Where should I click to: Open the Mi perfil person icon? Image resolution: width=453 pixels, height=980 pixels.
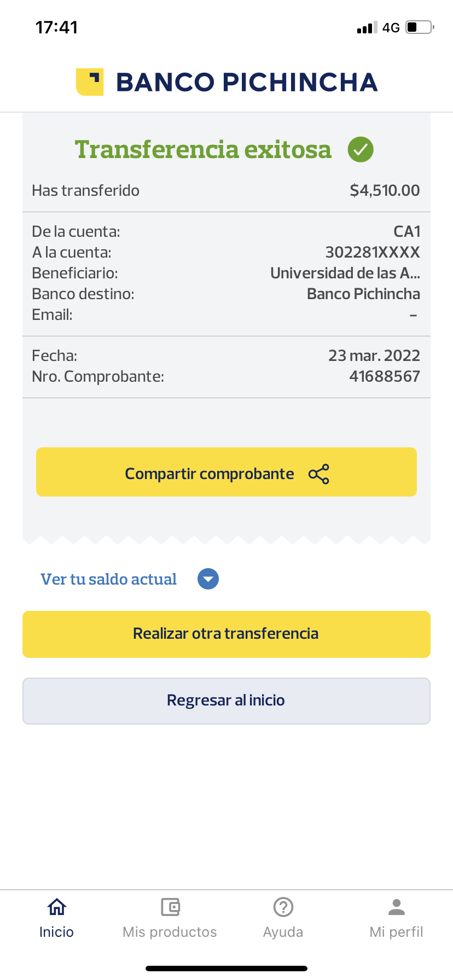[x=397, y=907]
